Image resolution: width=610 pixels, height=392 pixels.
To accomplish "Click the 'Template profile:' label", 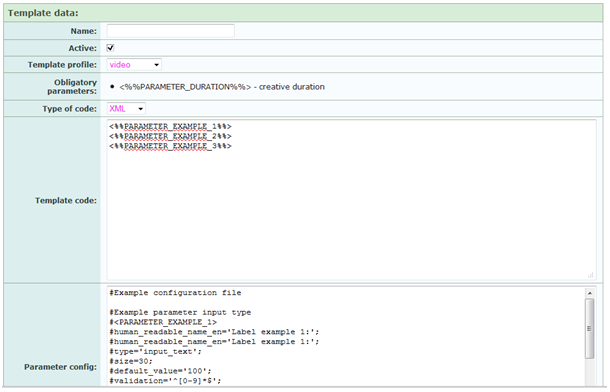I will (62, 65).
